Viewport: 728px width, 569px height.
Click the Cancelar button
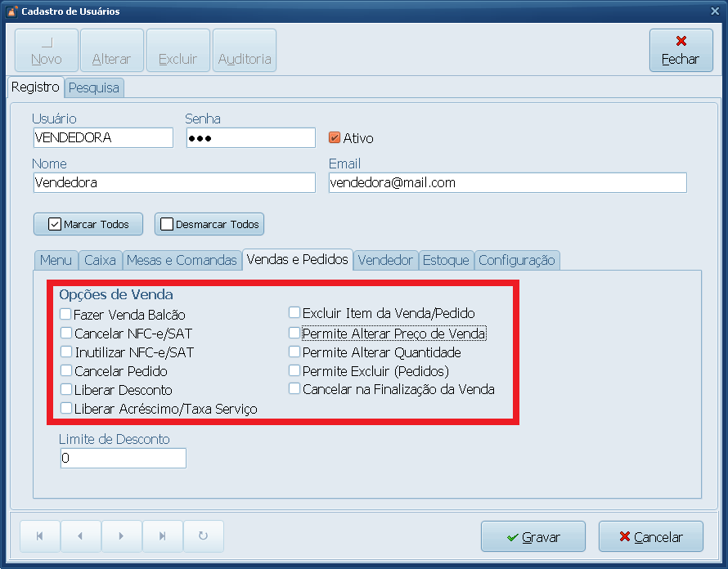coord(651,537)
